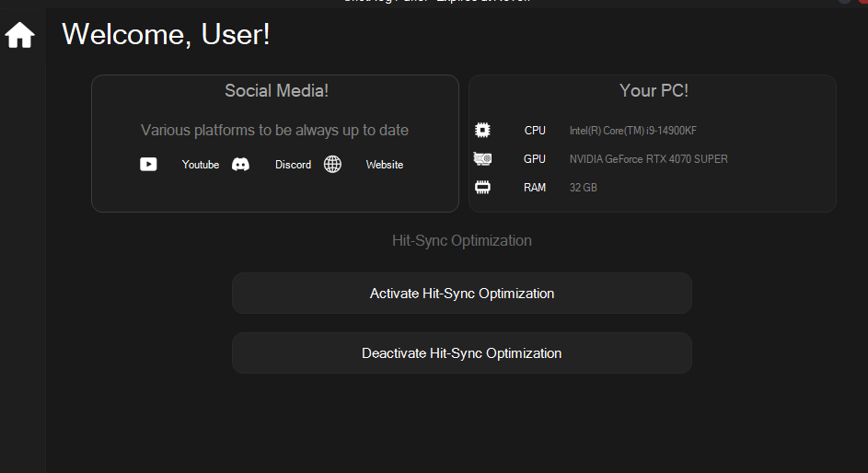Click the globe Website icon
The height and width of the screenshot is (473, 868).
pyautogui.click(x=332, y=165)
